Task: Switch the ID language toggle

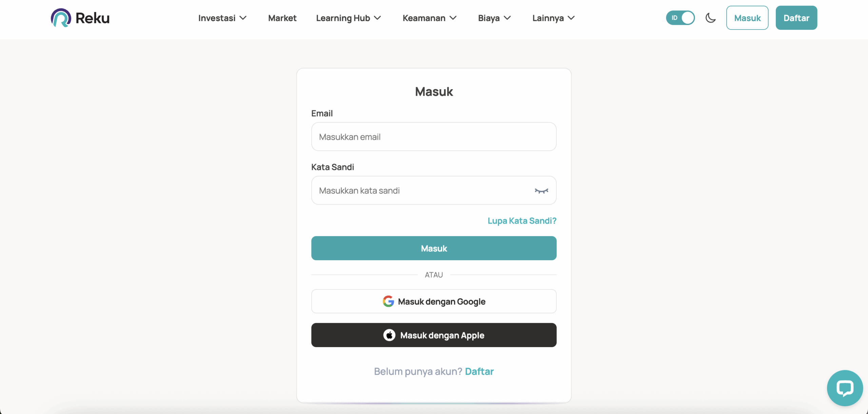Action: (680, 18)
